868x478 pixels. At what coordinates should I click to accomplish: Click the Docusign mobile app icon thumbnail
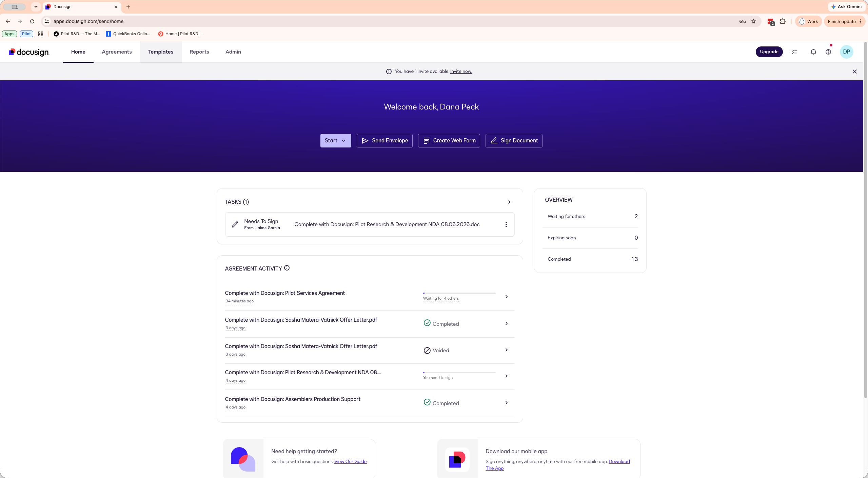tap(457, 460)
